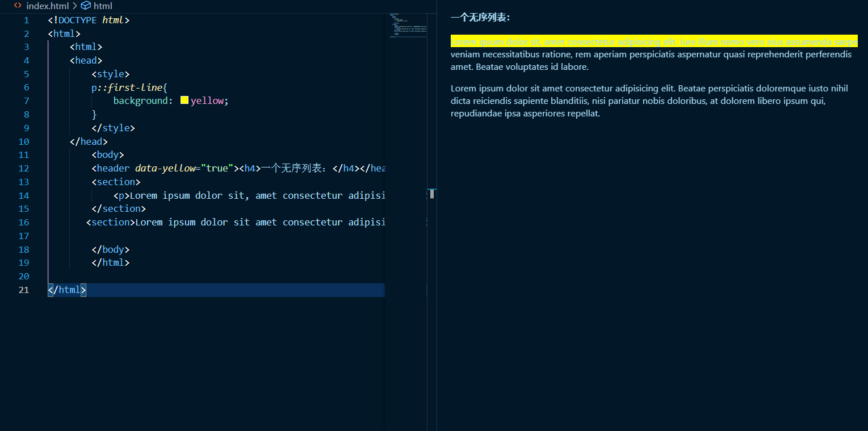Image resolution: width=868 pixels, height=431 pixels.
Task: Click line number 1 in the gutter
Action: coord(26,20)
